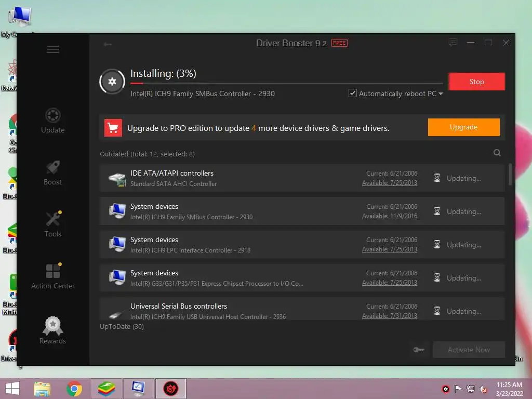Click the hourglass for SMBus Controller row

(437, 211)
